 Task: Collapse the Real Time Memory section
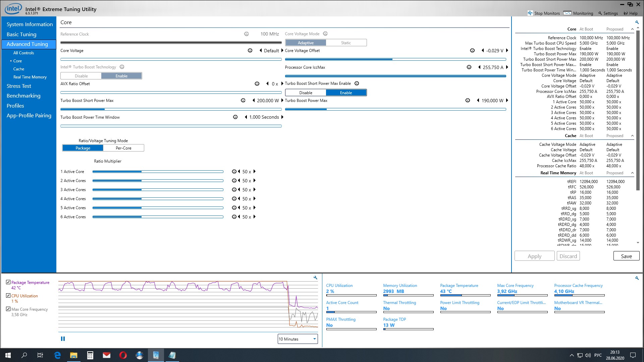[x=632, y=173]
